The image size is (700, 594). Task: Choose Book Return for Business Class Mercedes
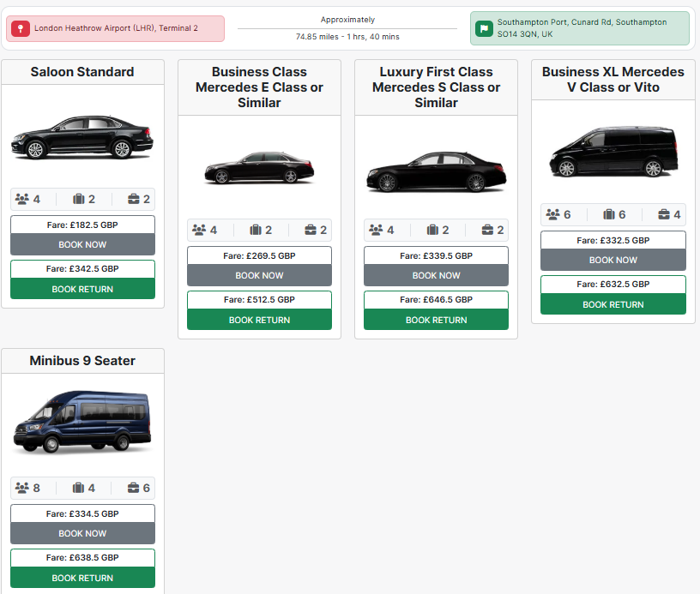coord(259,320)
